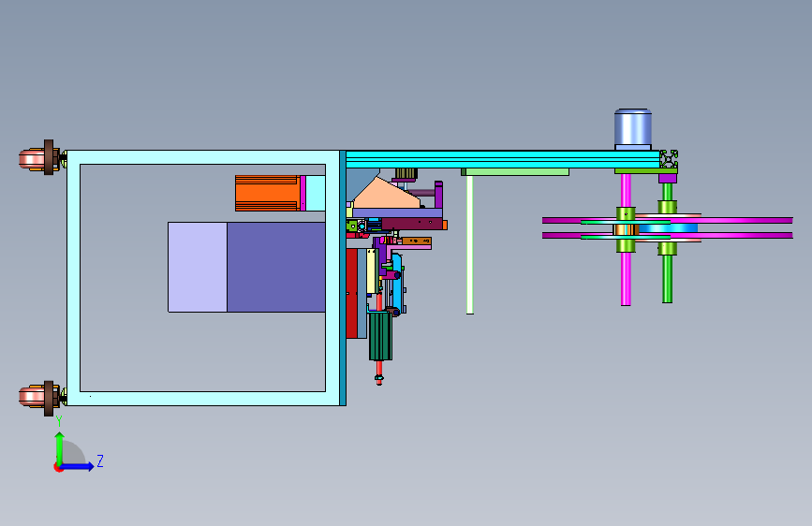The image size is (812, 526).
Task: Select the light green plate under the beam
Action: tap(515, 172)
